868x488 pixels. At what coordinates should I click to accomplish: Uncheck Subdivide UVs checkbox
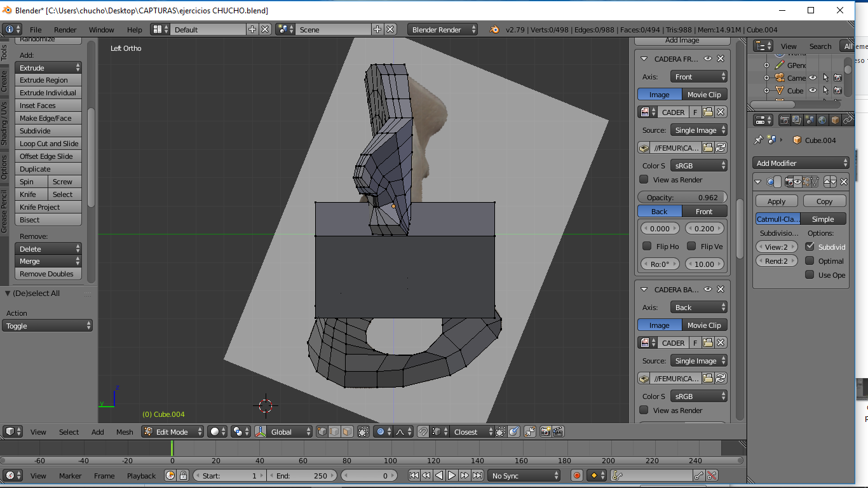point(810,247)
